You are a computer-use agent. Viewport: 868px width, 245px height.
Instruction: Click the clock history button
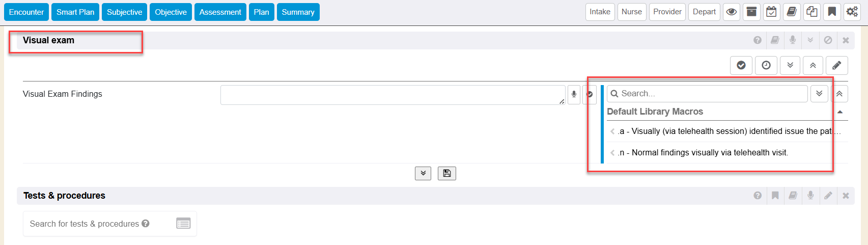coord(766,65)
